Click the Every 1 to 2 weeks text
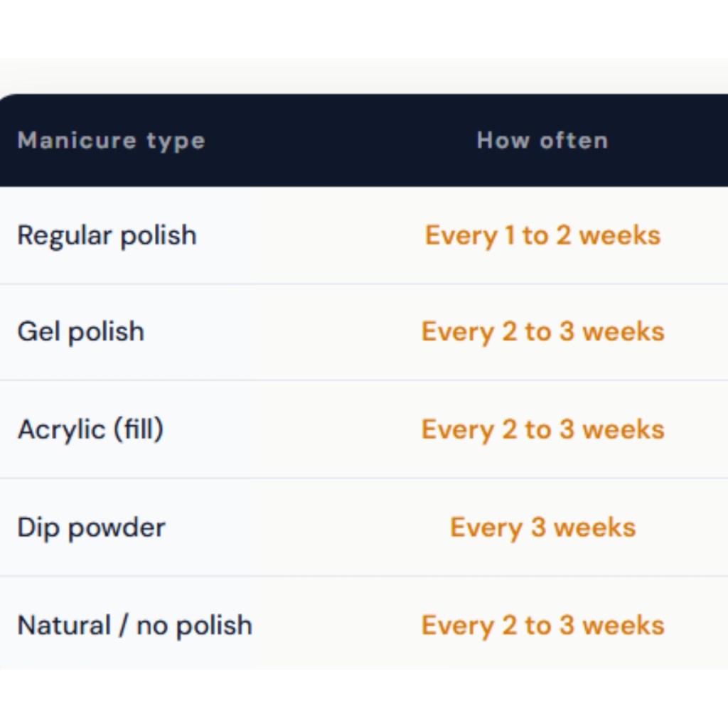This screenshot has height=728, width=728. click(x=542, y=235)
